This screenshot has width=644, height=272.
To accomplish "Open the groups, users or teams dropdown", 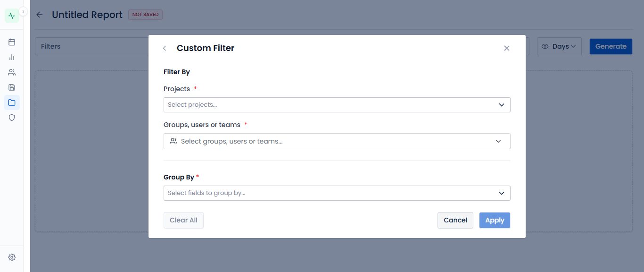I will tap(337, 141).
